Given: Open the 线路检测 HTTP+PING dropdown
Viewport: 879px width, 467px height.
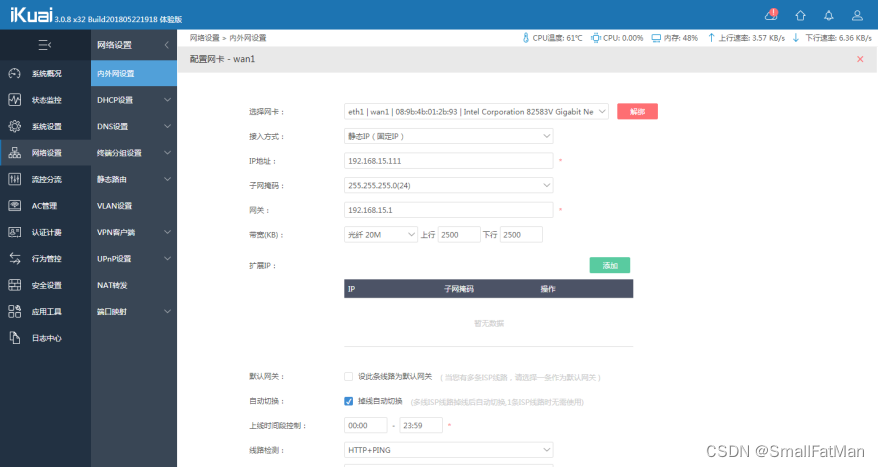Looking at the screenshot, I should (x=448, y=450).
